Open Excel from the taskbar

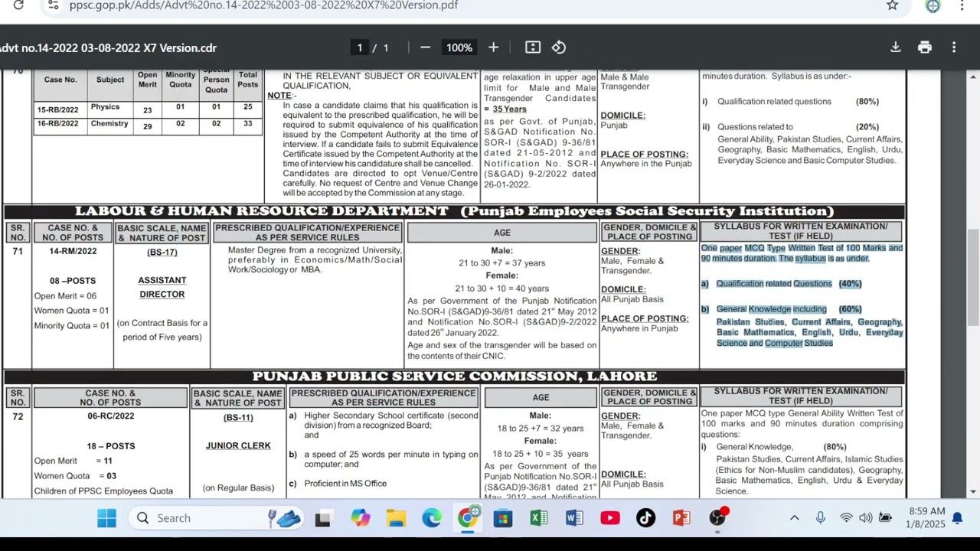coord(539,518)
